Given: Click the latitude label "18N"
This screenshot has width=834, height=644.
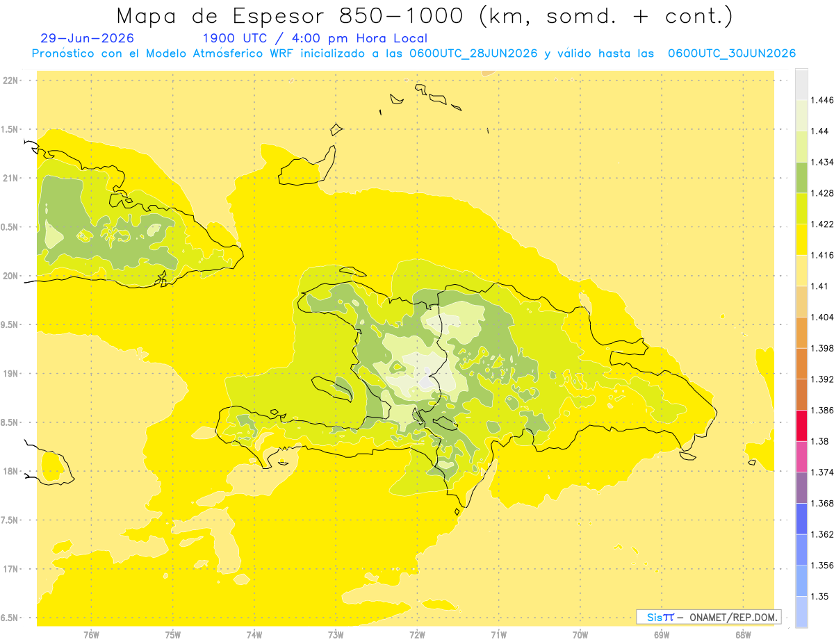Looking at the screenshot, I should click(10, 472).
